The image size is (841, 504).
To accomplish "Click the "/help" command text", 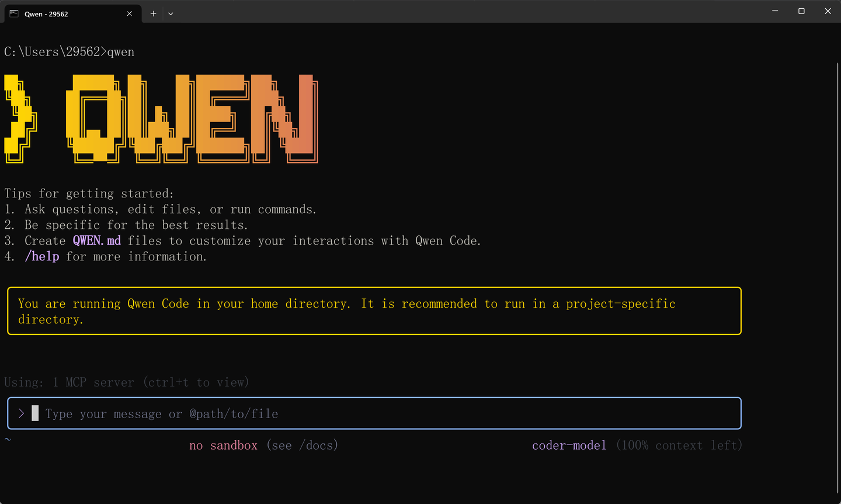I will point(41,256).
